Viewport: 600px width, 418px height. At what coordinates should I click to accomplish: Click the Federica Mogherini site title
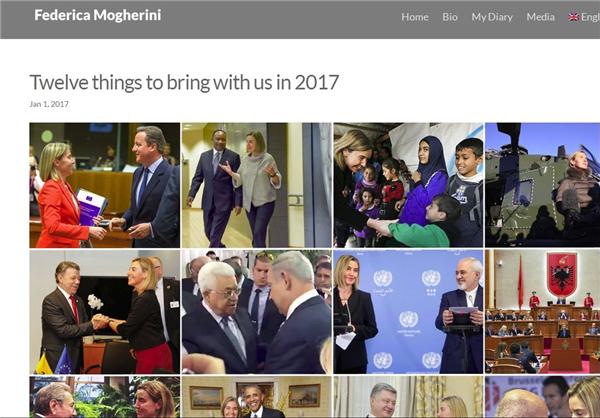[98, 15]
